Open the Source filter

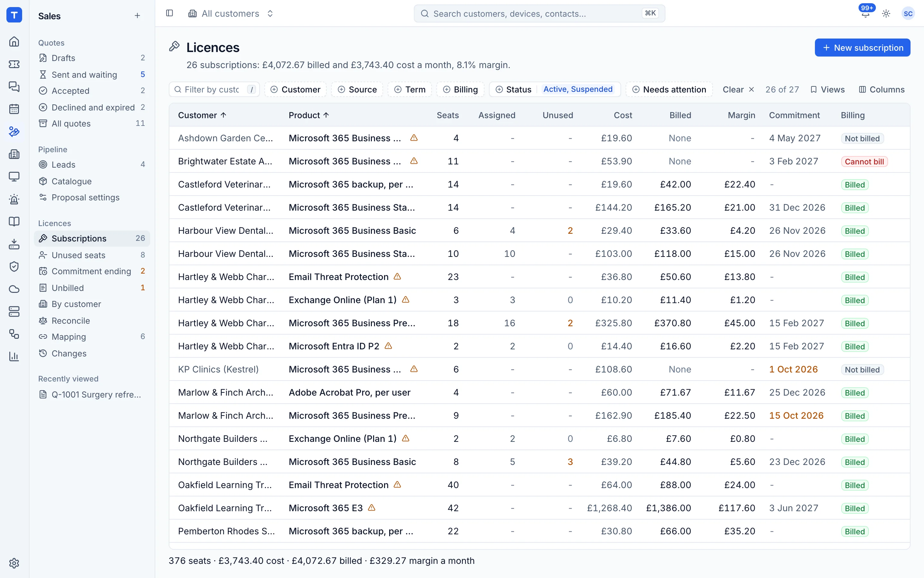tap(357, 90)
